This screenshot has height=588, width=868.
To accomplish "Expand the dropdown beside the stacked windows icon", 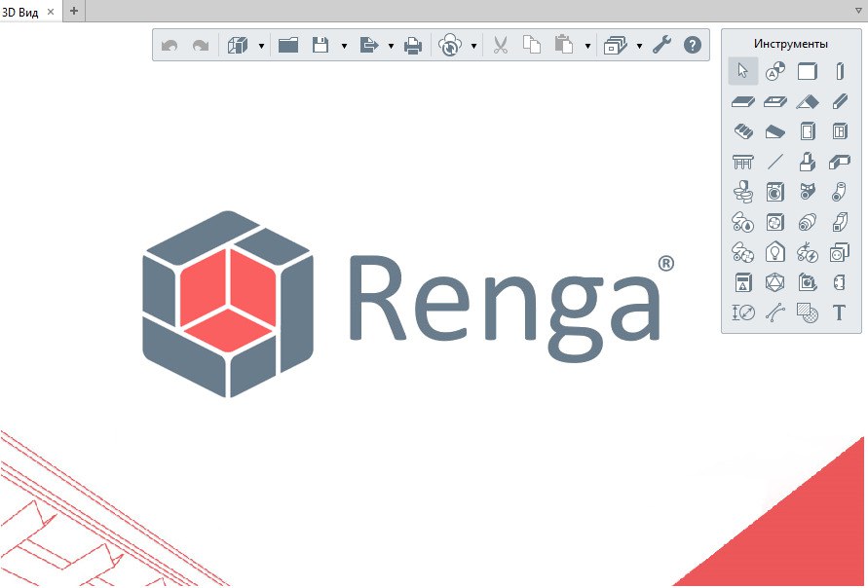I will tap(639, 46).
